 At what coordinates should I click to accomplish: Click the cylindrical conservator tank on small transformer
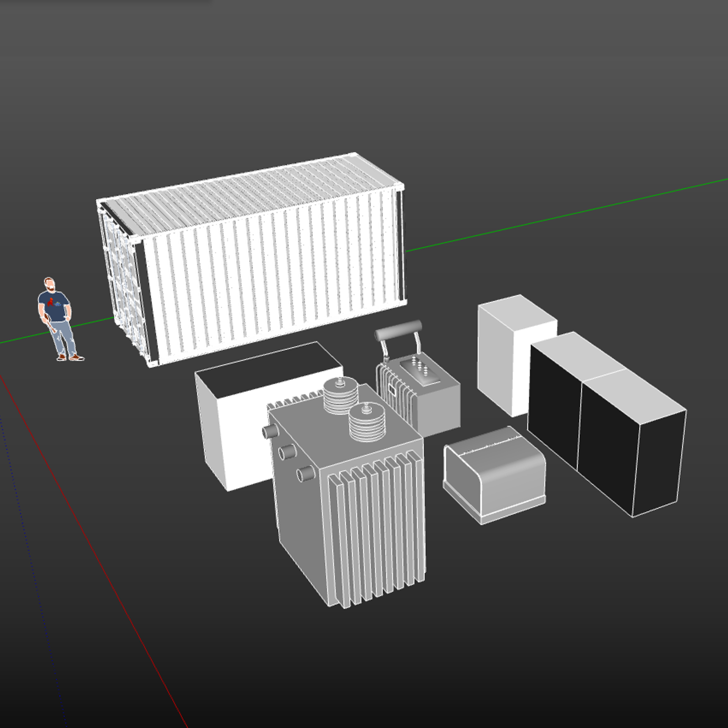click(x=398, y=331)
